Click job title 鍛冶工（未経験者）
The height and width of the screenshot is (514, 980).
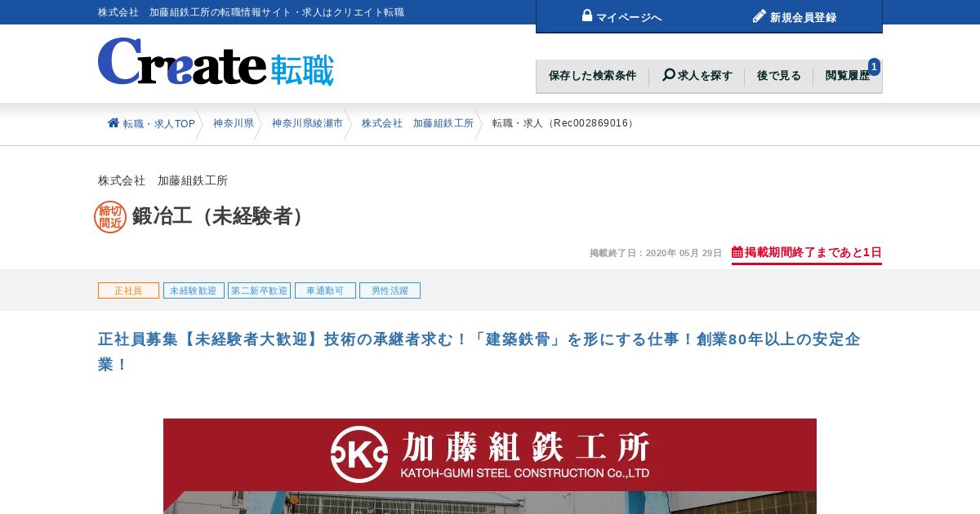point(222,216)
